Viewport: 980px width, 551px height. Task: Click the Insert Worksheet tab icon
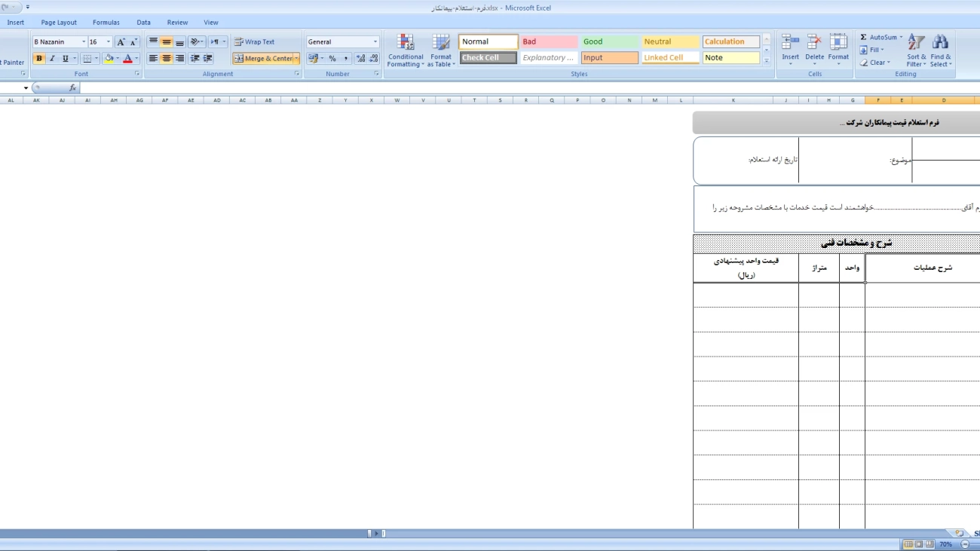[x=959, y=533]
